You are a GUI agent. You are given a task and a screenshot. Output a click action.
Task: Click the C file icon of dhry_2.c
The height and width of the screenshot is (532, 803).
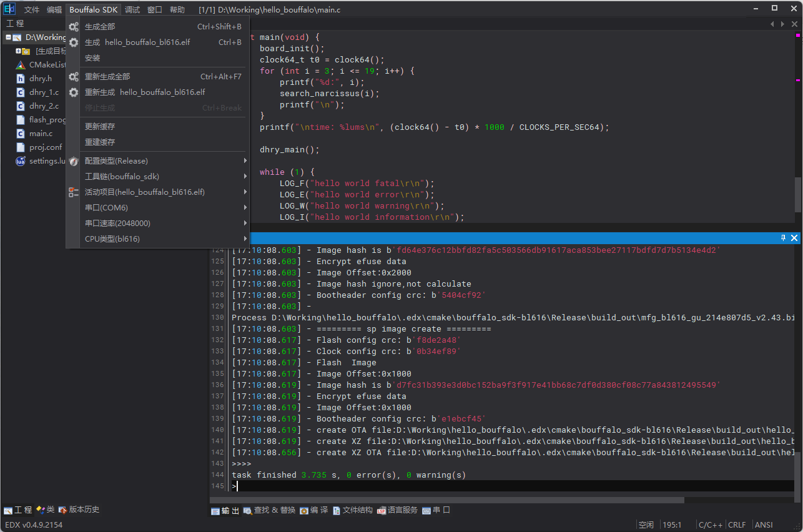[x=21, y=106]
